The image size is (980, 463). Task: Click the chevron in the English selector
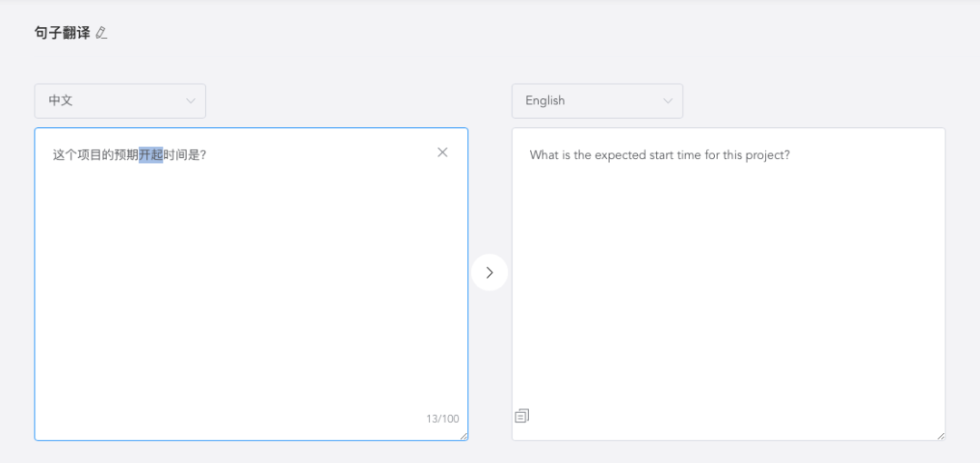tap(668, 101)
